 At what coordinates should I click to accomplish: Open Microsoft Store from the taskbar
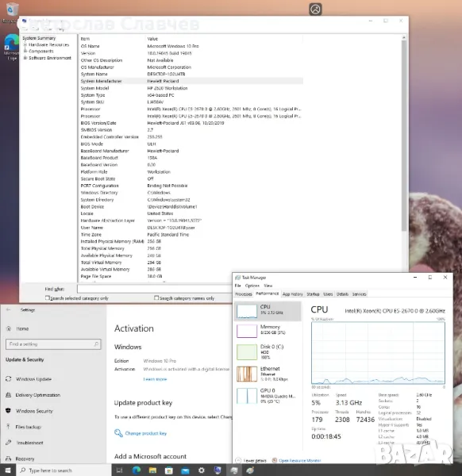pos(169,470)
